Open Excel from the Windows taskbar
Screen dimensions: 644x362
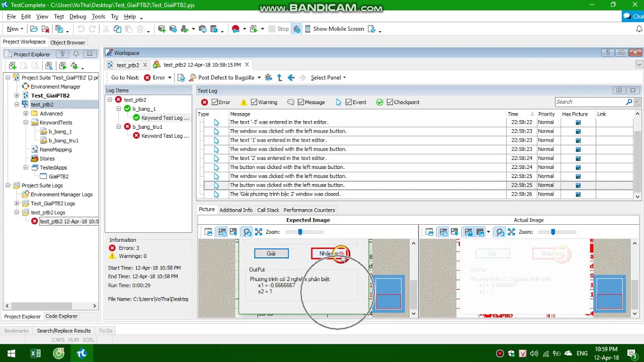(x=36, y=353)
